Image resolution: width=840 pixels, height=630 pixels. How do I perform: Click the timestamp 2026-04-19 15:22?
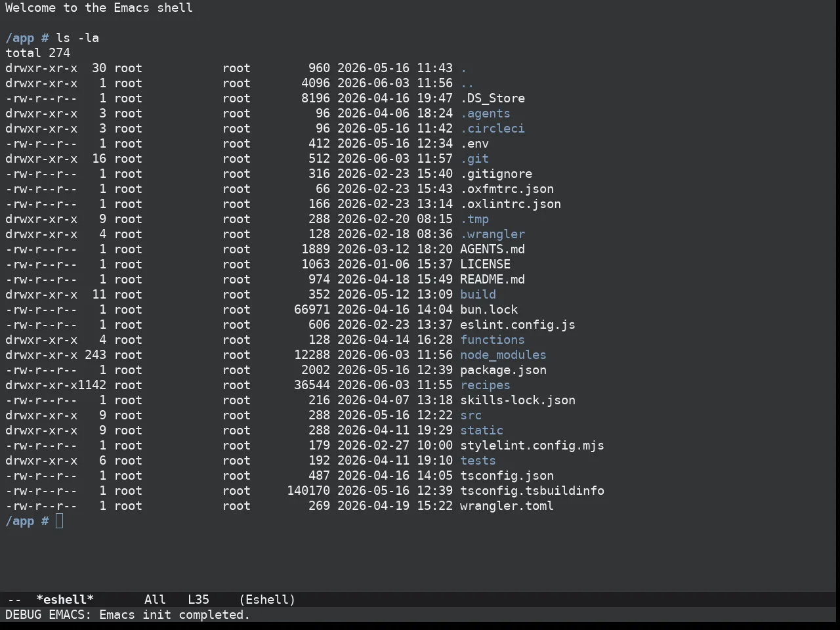(395, 506)
